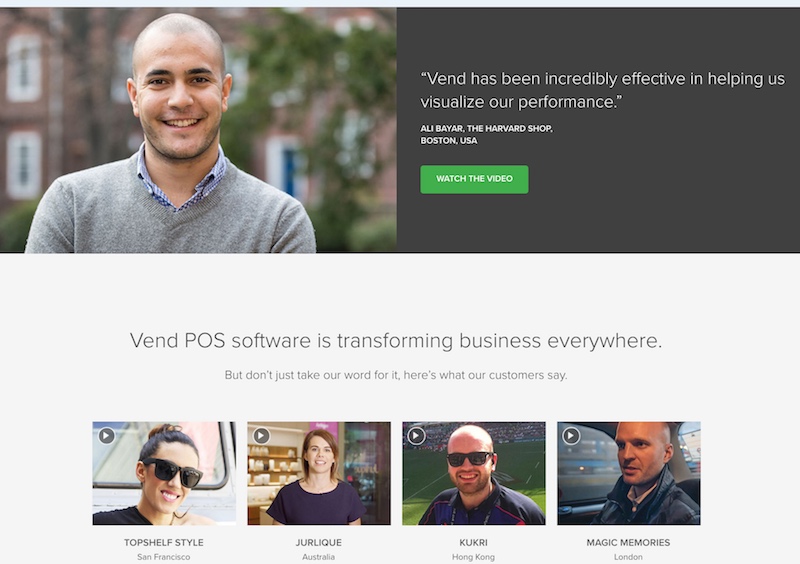Click the London location text

(x=629, y=557)
